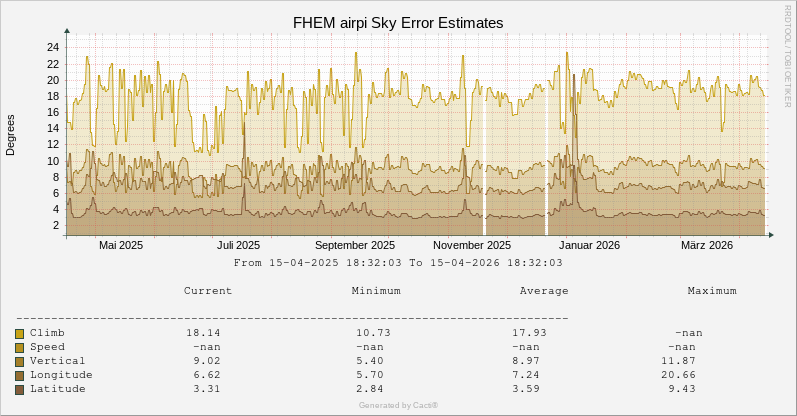This screenshot has width=797, height=416.
Task: Click the Generated by Cacti footer text
Action: coord(398,405)
